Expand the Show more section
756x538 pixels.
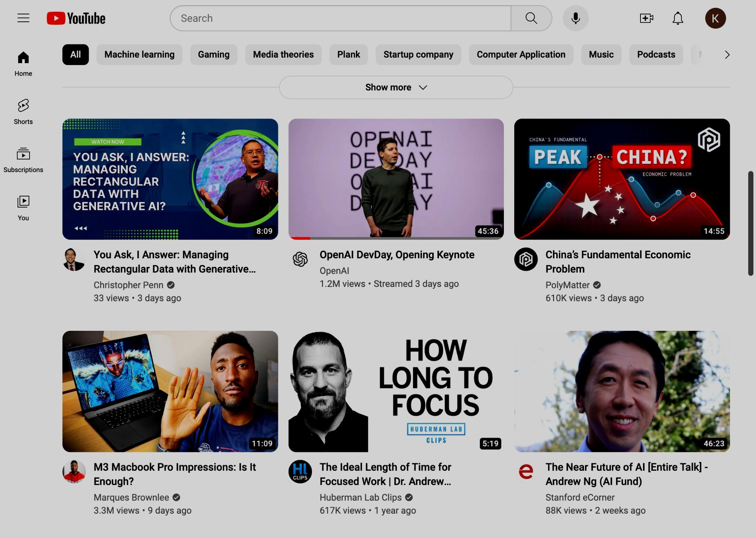tap(396, 88)
